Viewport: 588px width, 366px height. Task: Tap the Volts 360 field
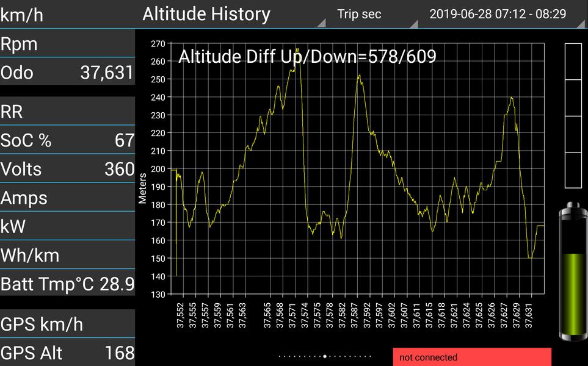(68, 169)
